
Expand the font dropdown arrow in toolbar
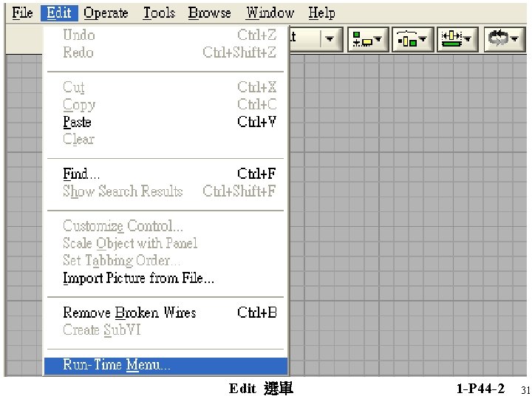point(329,39)
